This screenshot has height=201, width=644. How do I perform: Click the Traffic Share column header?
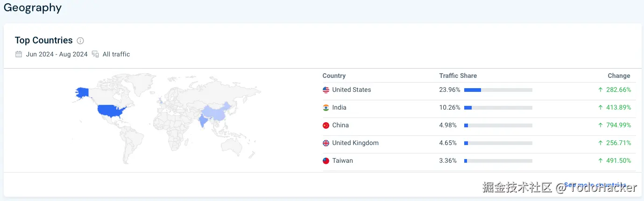[x=458, y=76]
